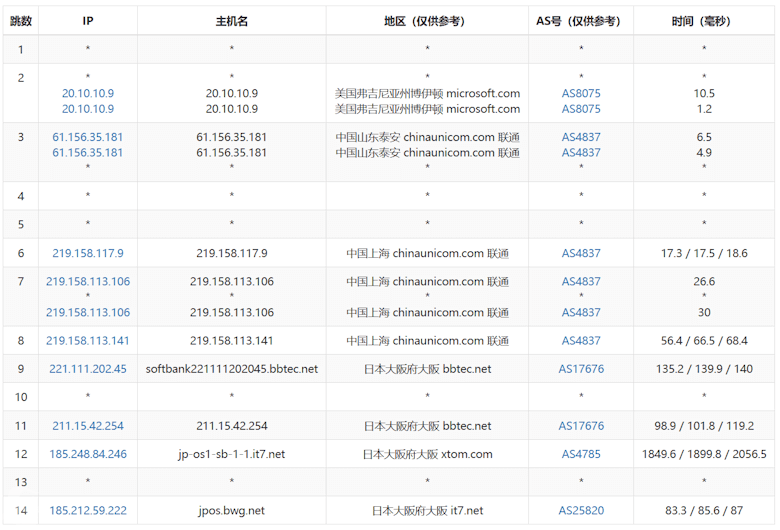
Task: Click the 跳数 column header
Action: point(21,21)
